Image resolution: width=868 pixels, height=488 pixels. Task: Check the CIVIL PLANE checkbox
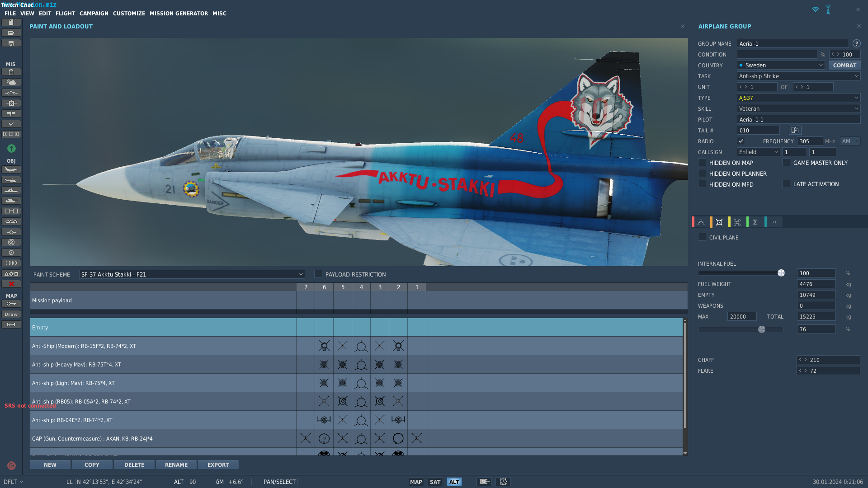coord(702,237)
